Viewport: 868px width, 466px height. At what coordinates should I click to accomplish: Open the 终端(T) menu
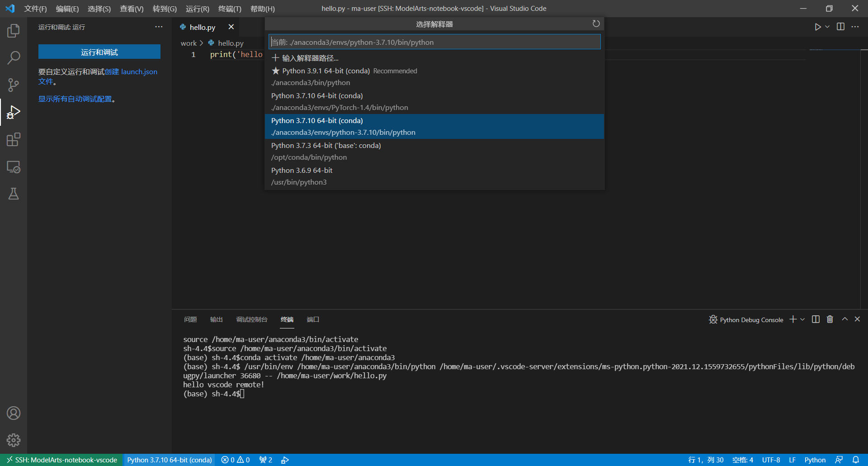230,9
